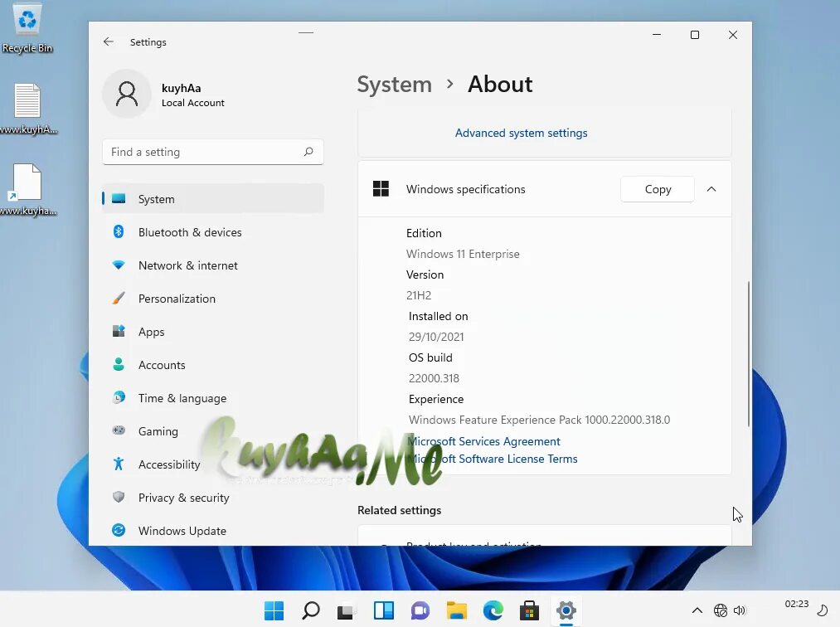Open Time & language settings
This screenshot has height=627, width=840.
212,398
